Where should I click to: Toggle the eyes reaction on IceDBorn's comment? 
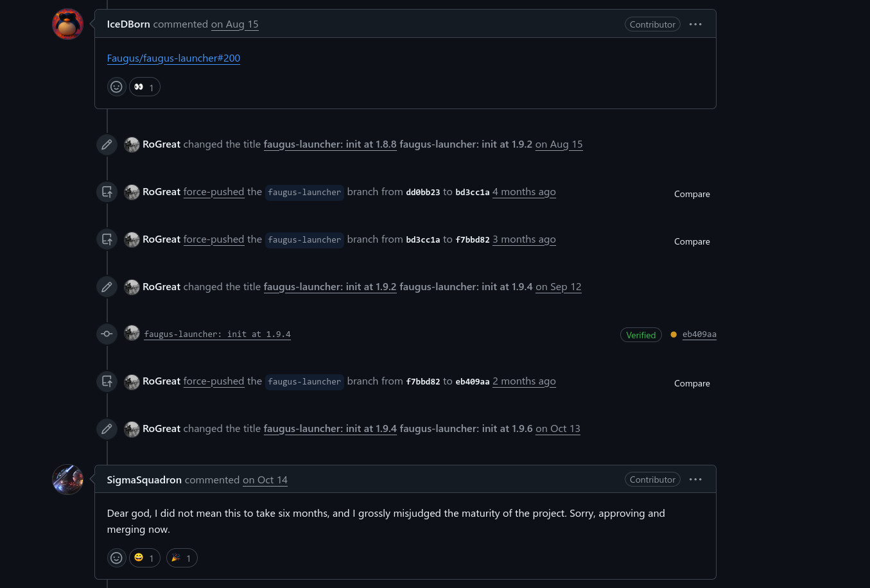coord(144,87)
